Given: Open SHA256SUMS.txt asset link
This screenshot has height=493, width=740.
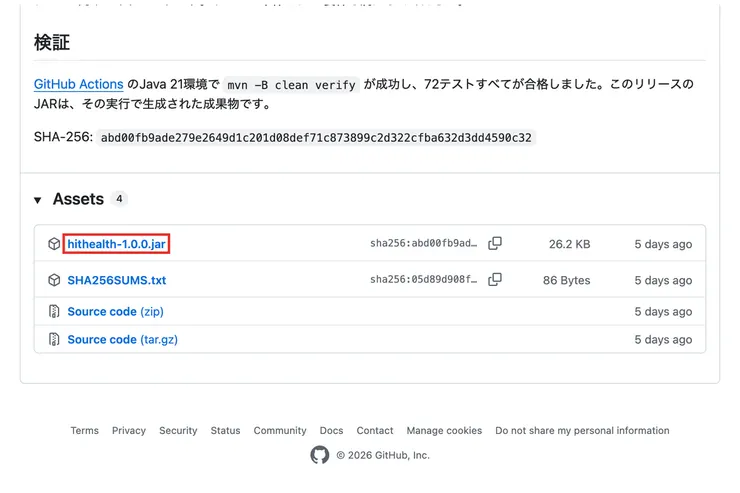Looking at the screenshot, I should click(117, 280).
